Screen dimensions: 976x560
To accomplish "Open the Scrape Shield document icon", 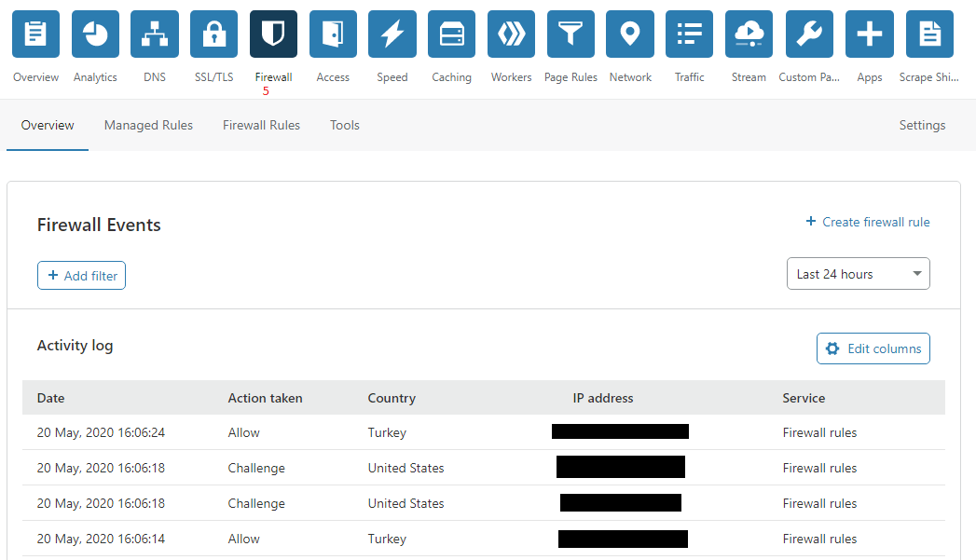I will 929,34.
